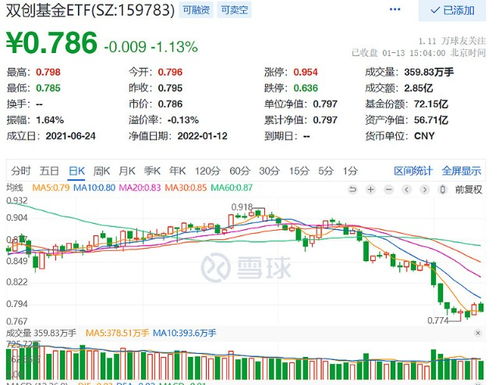Click the 0.918 high marker on chart
The image size is (499, 385).
[x=242, y=207]
